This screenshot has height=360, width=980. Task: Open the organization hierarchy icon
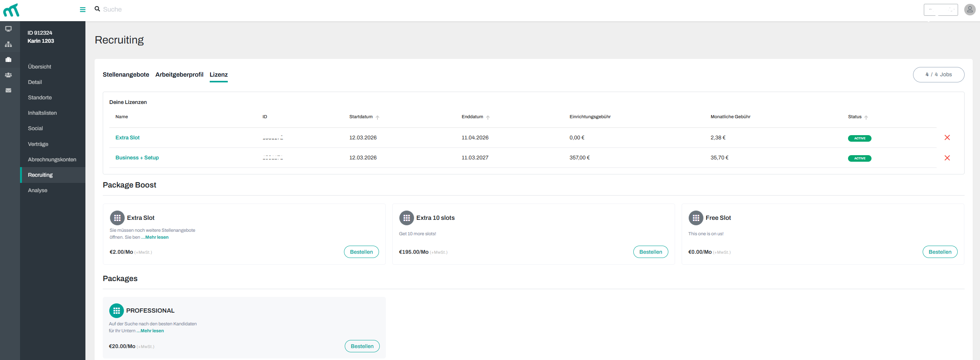(8, 44)
